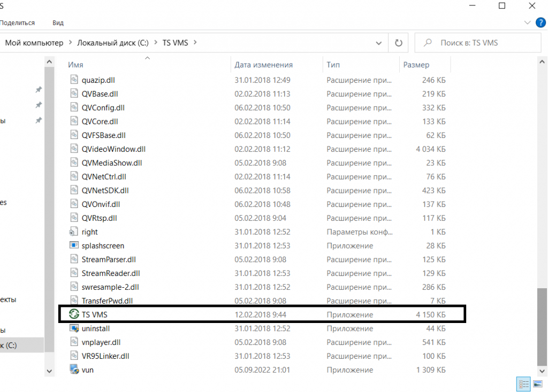This screenshot has width=548, height=392.
Task: Sort files by Размер column header
Action: click(416, 65)
